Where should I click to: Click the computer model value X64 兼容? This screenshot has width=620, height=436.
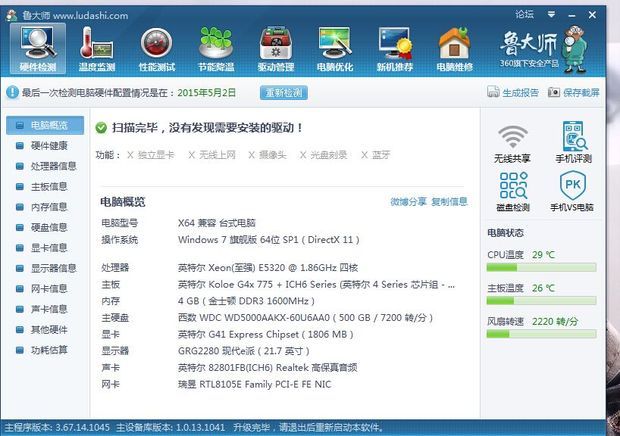(x=216, y=223)
